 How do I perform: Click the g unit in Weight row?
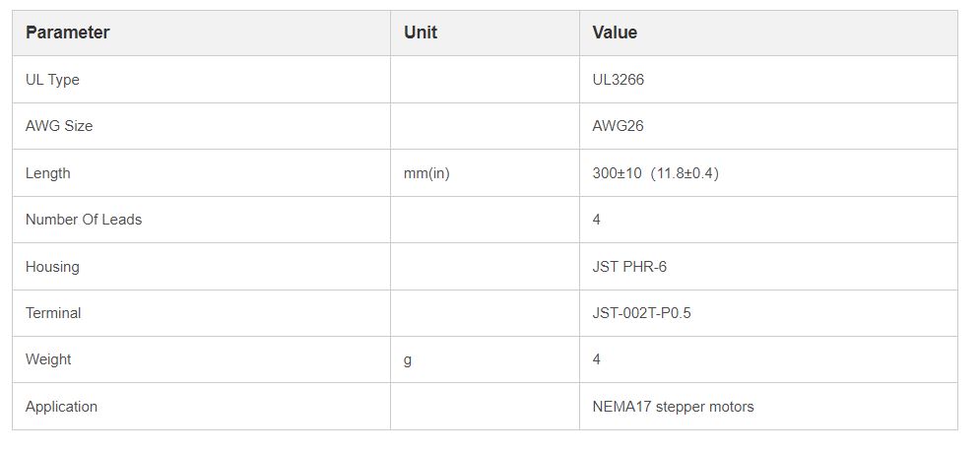coord(408,359)
